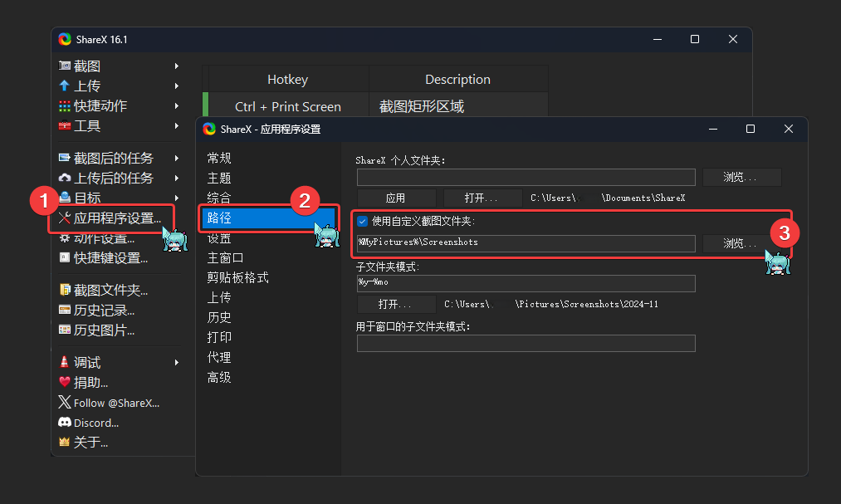The image size is (841, 504).
Task: Click the colored grid icon beside 快捷动作
Action: 65,105
